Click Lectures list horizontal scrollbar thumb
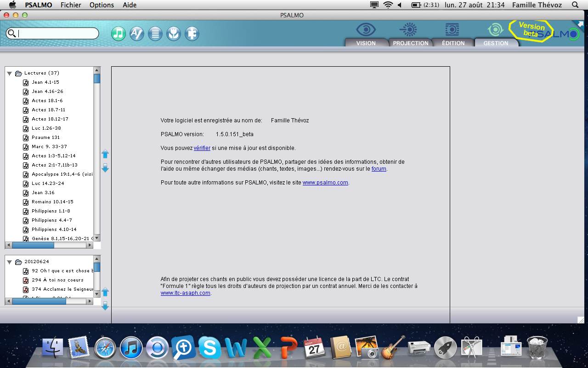Image resolution: width=588 pixels, height=368 pixels. [33, 245]
